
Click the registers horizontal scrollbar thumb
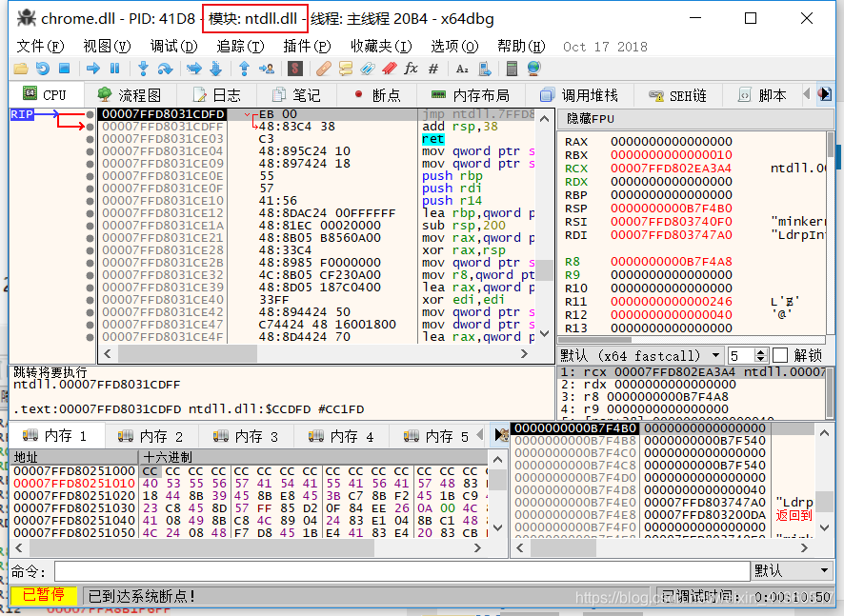pos(594,340)
